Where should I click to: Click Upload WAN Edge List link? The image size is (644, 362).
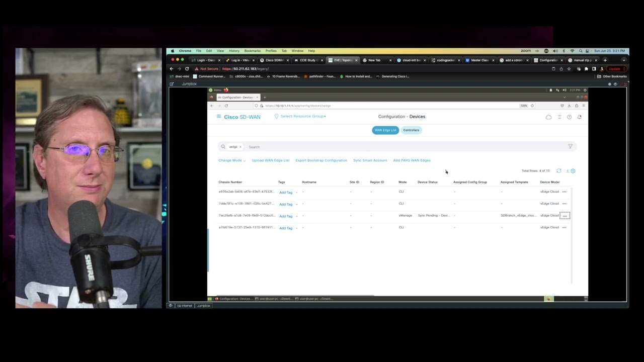(x=271, y=160)
